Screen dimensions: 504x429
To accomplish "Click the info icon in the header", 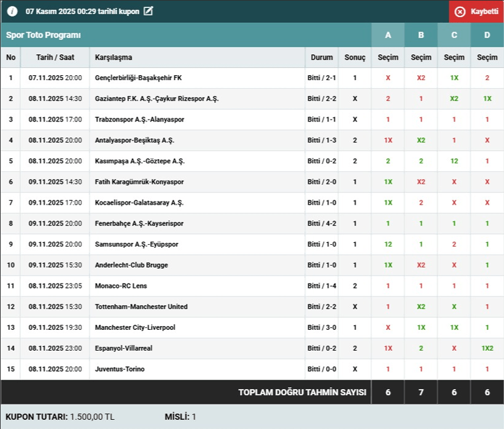I will 12,12.
